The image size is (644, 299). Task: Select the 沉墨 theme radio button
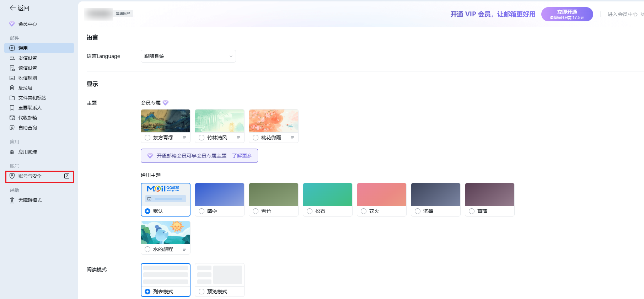418,211
